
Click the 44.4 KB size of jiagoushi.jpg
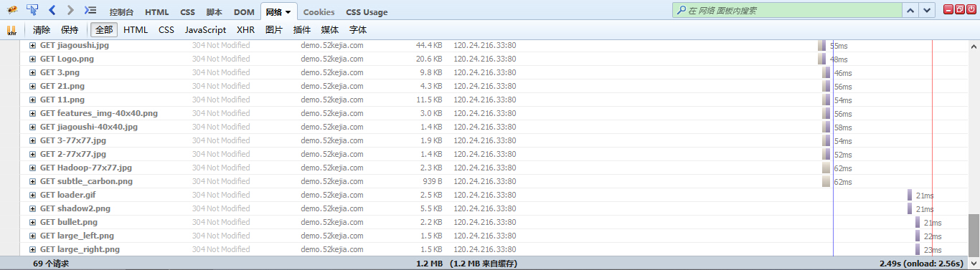[x=429, y=45]
